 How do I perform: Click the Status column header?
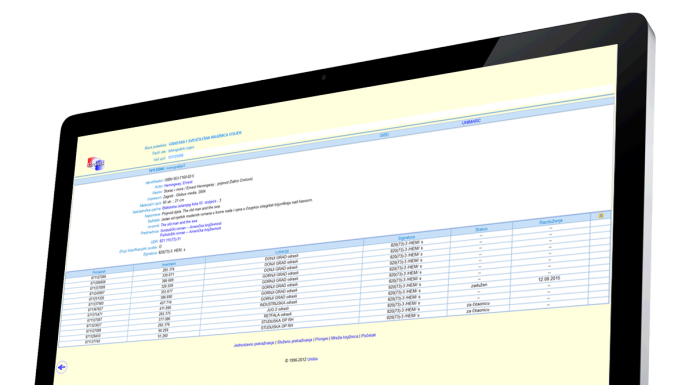[481, 229]
